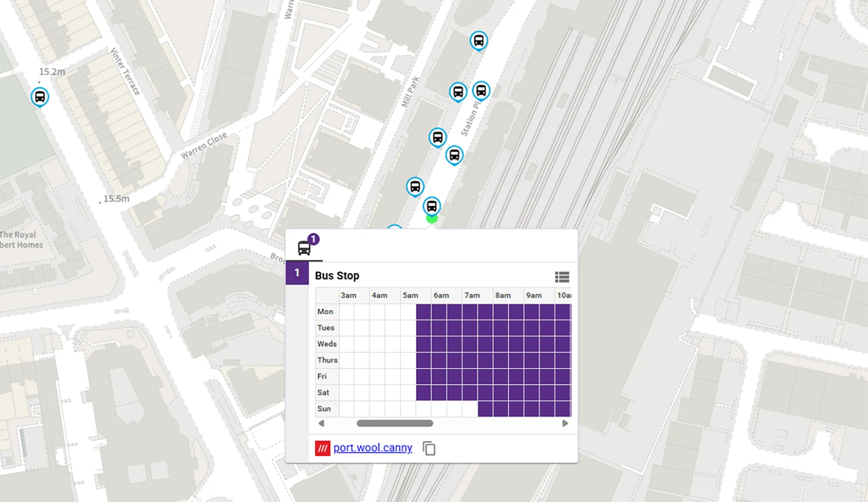Select the green-highlighted bus stop marker

pos(432,205)
